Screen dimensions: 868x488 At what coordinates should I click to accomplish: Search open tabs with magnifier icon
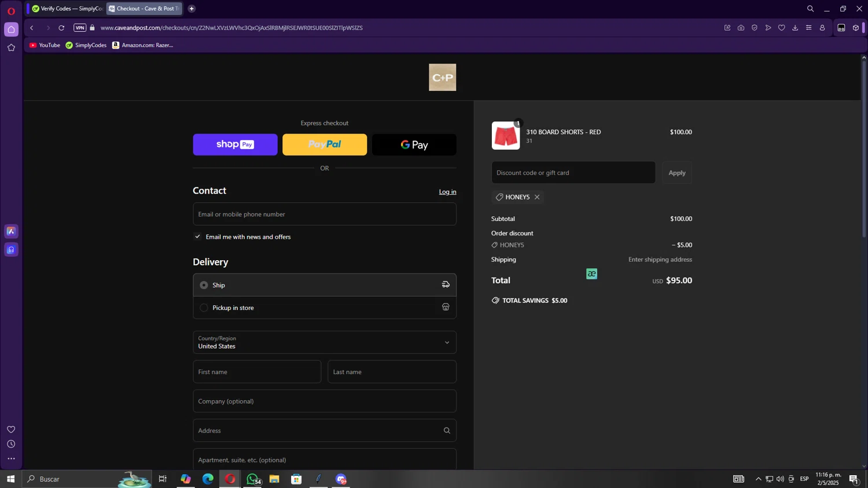pyautogui.click(x=810, y=9)
